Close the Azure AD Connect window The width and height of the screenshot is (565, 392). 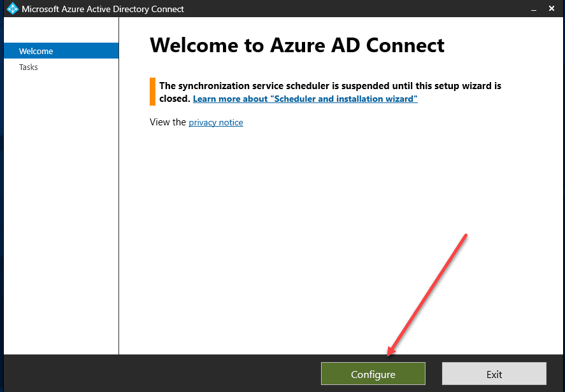coord(552,9)
